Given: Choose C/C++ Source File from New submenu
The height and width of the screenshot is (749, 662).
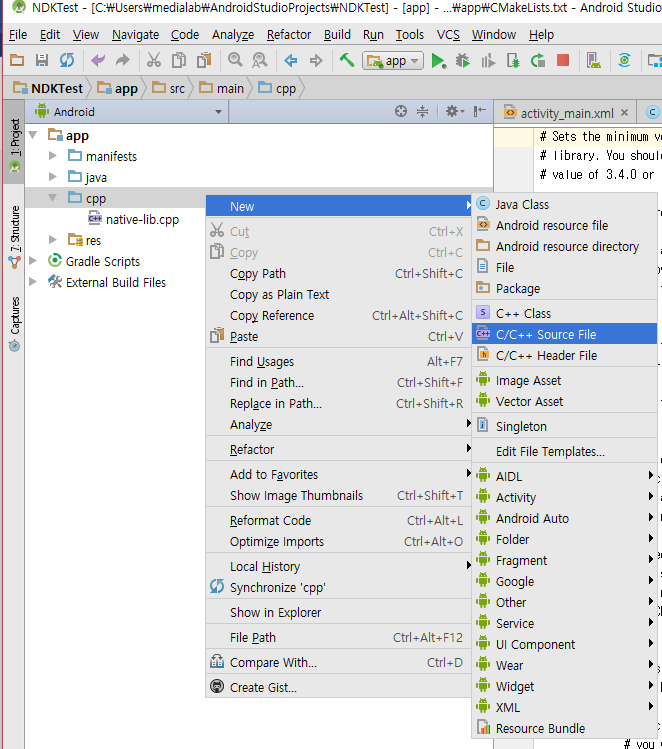Looking at the screenshot, I should point(565,334).
